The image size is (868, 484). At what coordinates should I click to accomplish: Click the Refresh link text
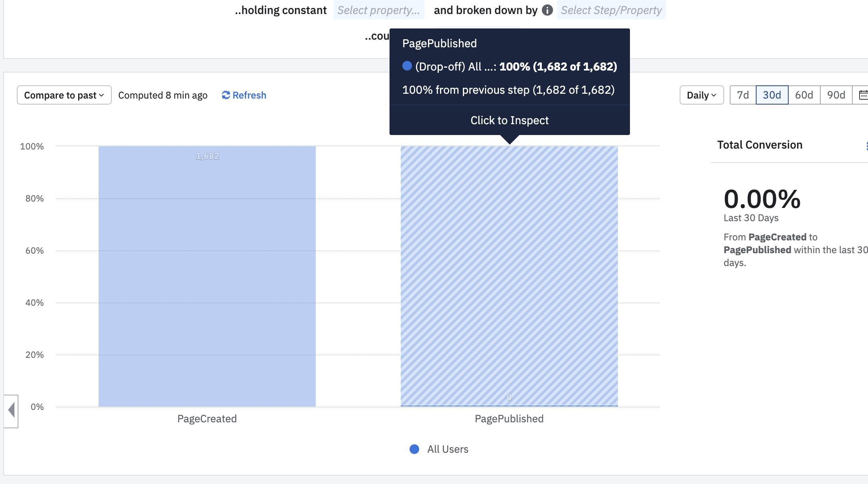[x=249, y=95]
